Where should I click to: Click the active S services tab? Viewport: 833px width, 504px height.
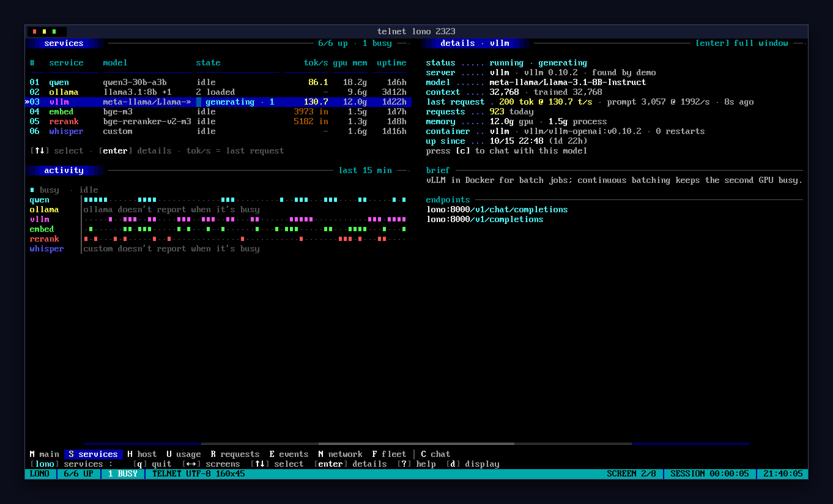[x=93, y=454]
